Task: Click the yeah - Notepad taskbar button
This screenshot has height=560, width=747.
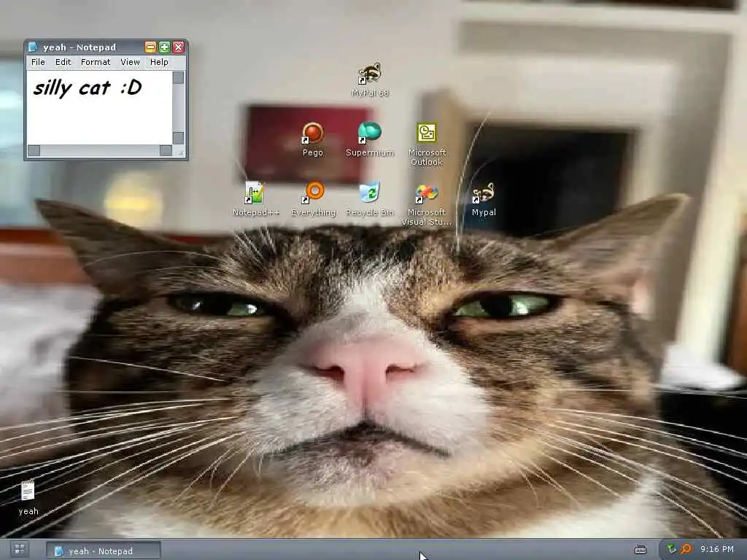Action: pyautogui.click(x=103, y=551)
